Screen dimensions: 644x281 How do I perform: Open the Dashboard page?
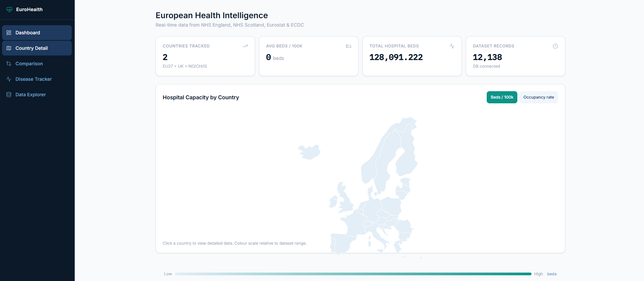point(37,33)
